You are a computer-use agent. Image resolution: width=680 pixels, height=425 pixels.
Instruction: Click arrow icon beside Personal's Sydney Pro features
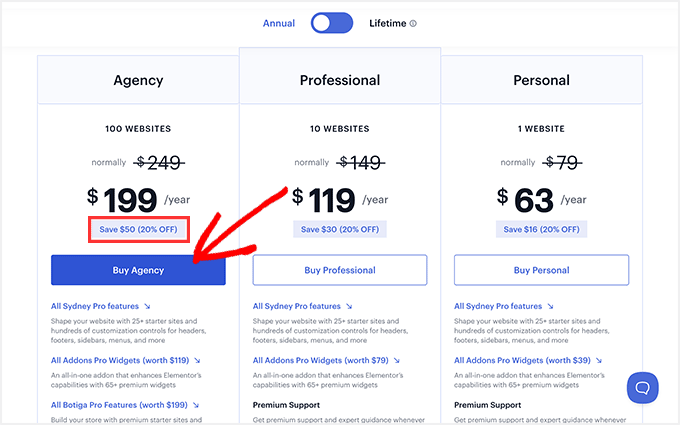pos(550,307)
